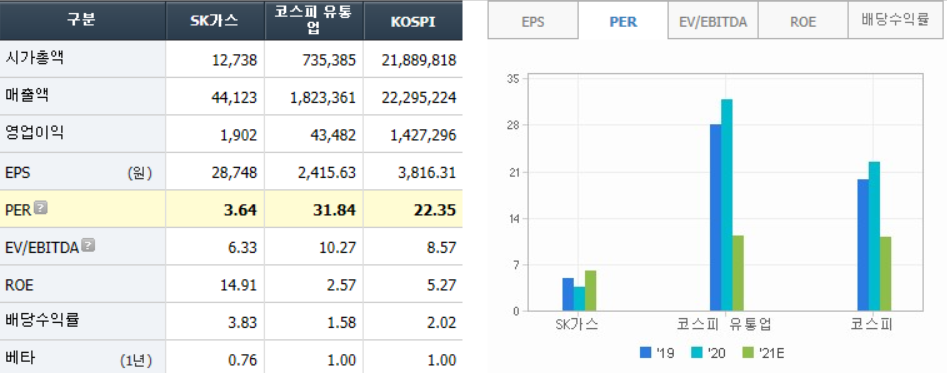
Task: Click the (원) unit label
Action: click(x=140, y=173)
